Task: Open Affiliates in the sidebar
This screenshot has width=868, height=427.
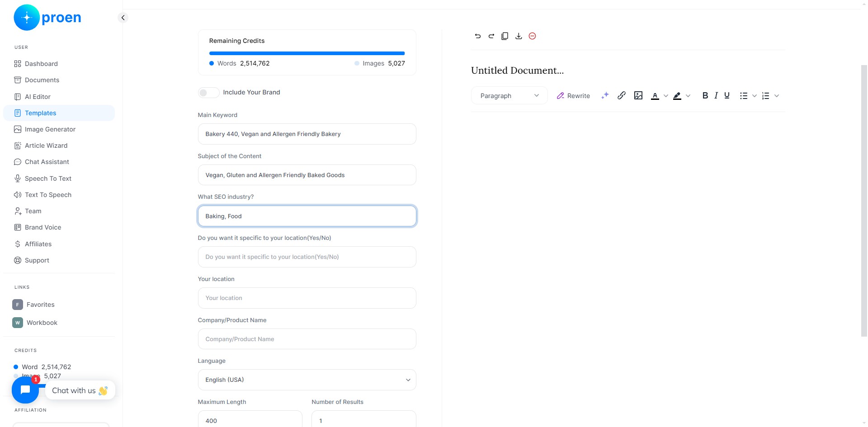Action: pyautogui.click(x=59, y=244)
